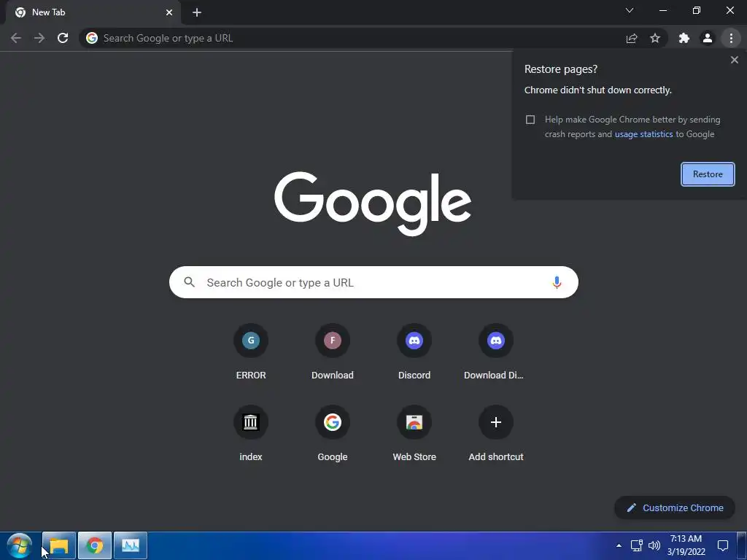This screenshot has height=560, width=747.
Task: Open Customize Chrome
Action: click(x=675, y=507)
